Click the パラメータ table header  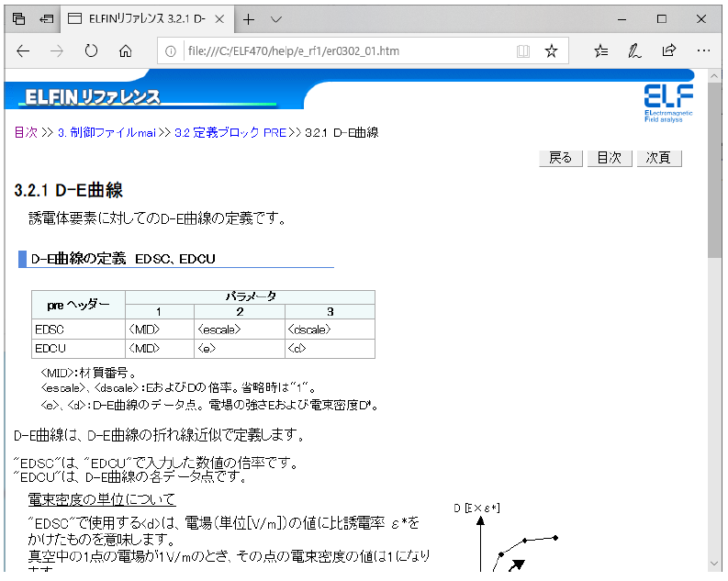click(251, 297)
